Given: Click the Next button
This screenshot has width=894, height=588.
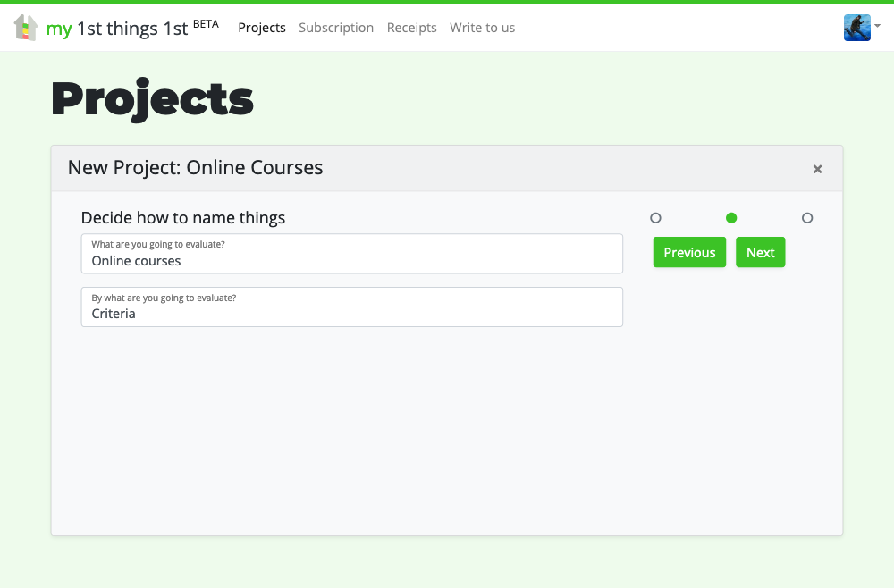Looking at the screenshot, I should pos(761,252).
